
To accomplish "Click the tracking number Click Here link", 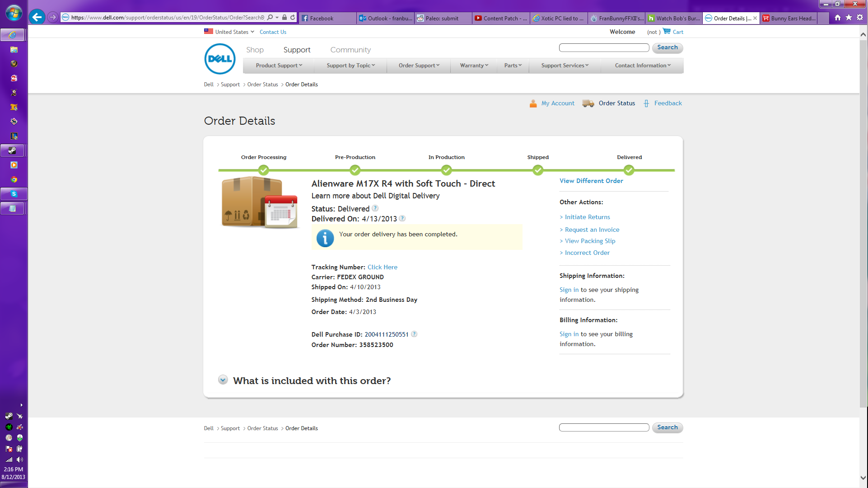I will tap(383, 267).
